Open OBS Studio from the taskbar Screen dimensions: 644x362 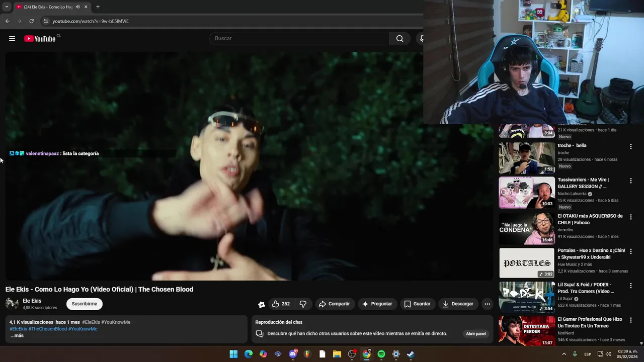[x=352, y=354]
